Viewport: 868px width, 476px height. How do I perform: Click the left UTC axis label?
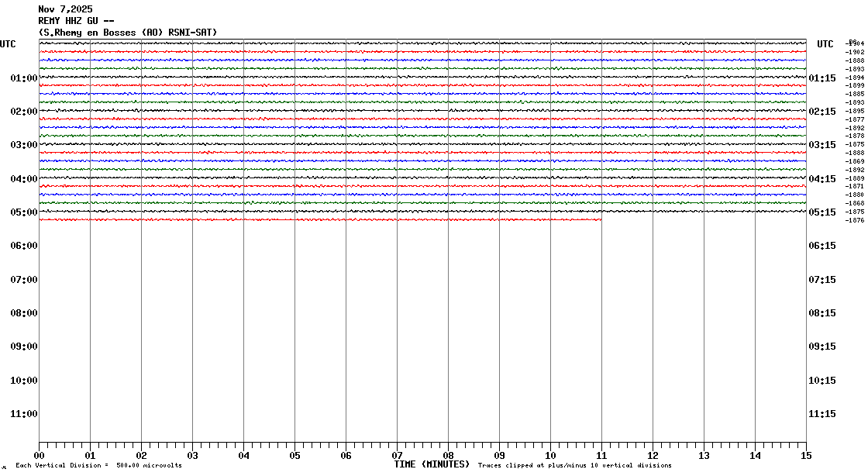point(8,44)
